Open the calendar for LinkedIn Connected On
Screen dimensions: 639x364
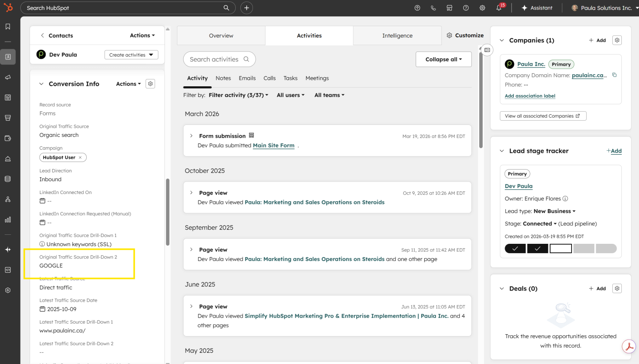(x=42, y=201)
